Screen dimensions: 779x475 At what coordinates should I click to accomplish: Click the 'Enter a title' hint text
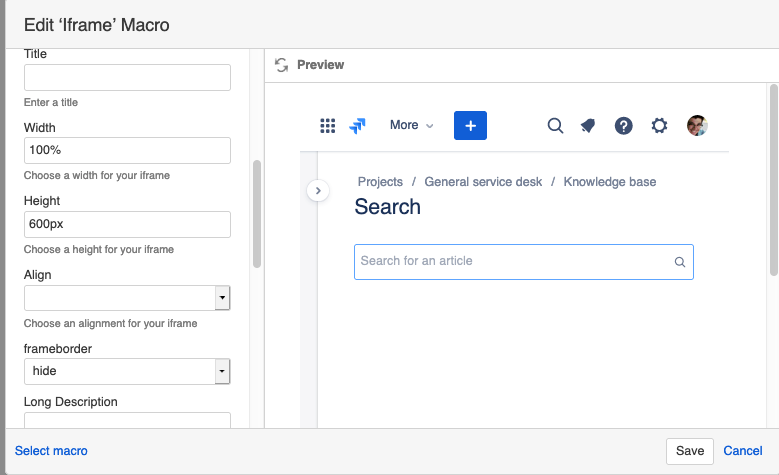tap(51, 102)
